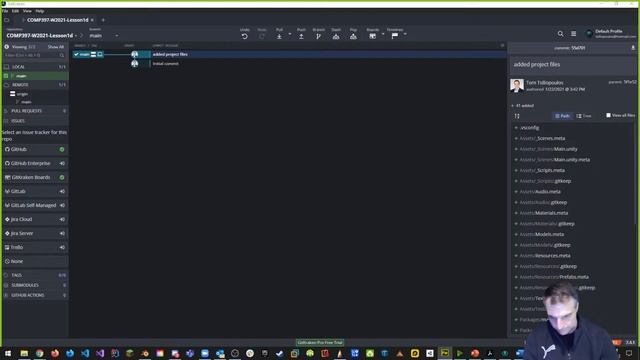This screenshot has height=360, width=640.
Task: Select GitLab Self-Managed issue tracker
Action: click(x=34, y=205)
